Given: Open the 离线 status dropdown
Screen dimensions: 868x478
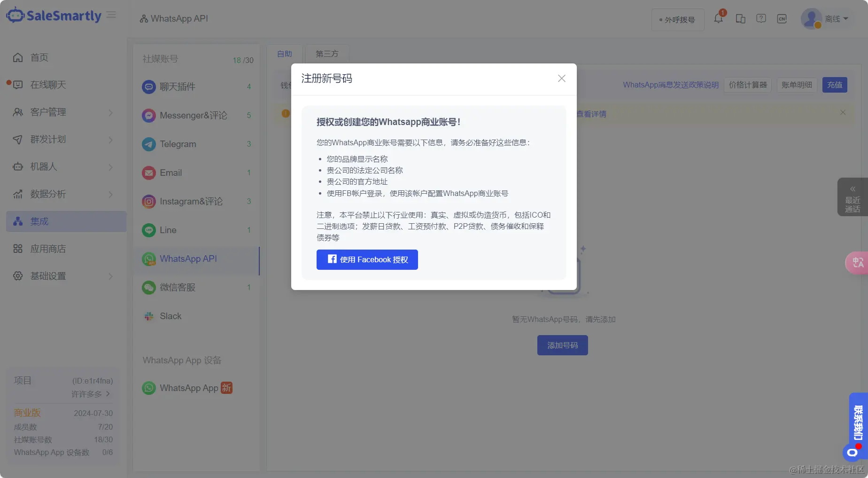Looking at the screenshot, I should 837,19.
